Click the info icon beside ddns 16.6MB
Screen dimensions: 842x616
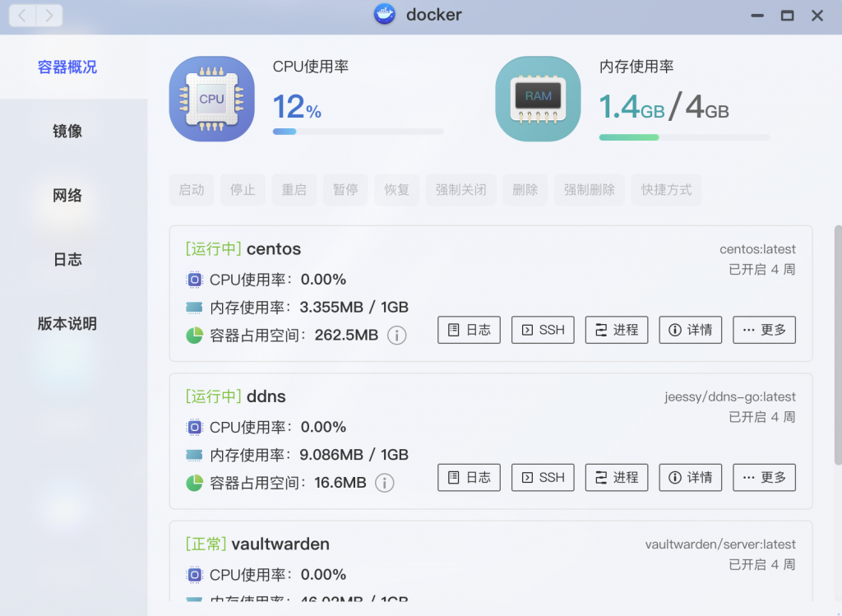pyautogui.click(x=385, y=483)
